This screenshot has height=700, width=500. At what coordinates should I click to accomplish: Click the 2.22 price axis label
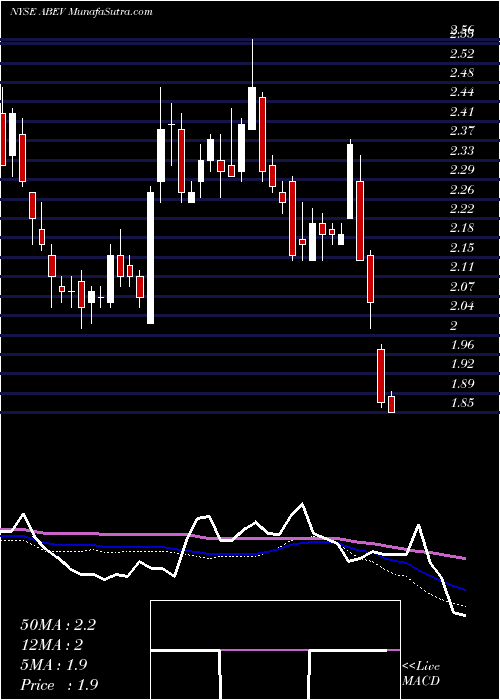click(x=462, y=209)
